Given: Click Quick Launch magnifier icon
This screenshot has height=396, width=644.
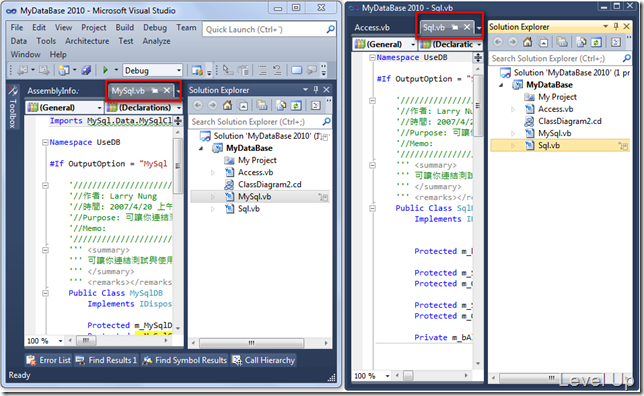Looking at the screenshot, I should tap(331, 29).
